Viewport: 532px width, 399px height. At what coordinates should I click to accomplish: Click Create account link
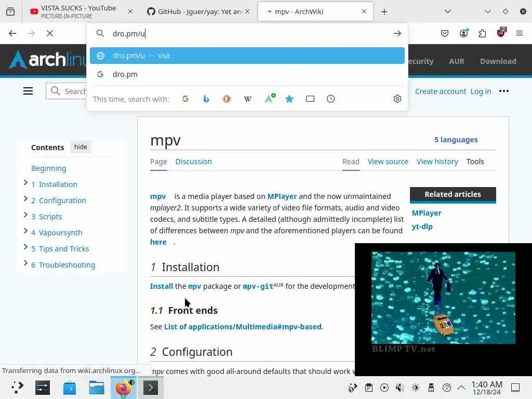pos(441,91)
